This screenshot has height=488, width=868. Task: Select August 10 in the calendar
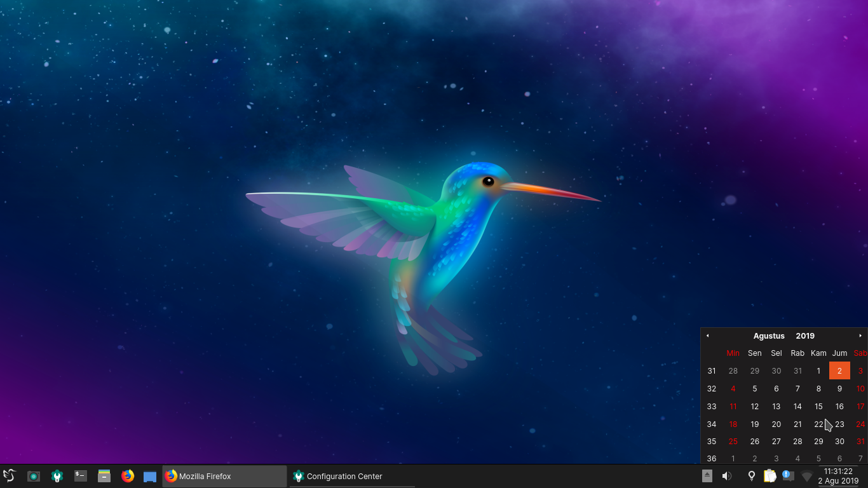(860, 388)
